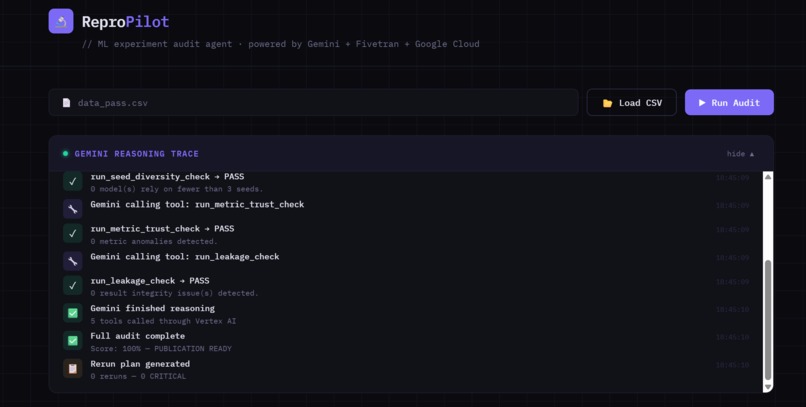This screenshot has height=407, width=806.
Task: Click the folder icon in Load CSV
Action: [607, 103]
